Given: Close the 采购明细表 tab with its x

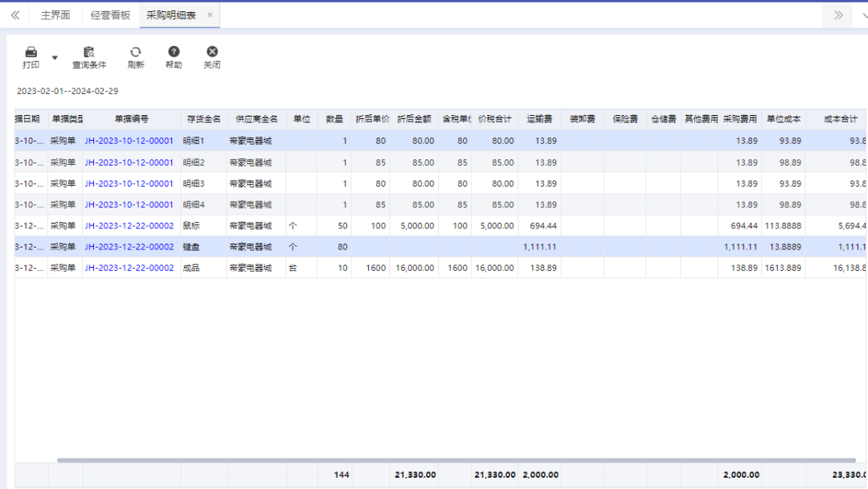Looking at the screenshot, I should pos(210,15).
